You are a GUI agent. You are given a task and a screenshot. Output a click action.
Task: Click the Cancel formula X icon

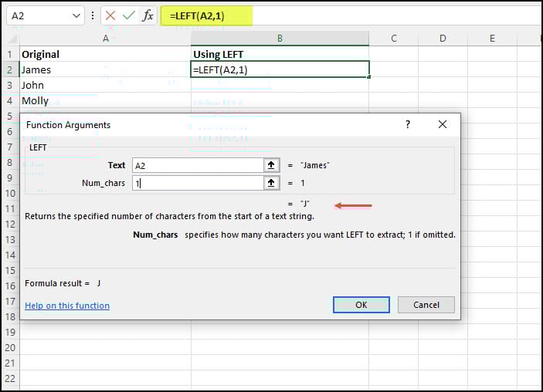pyautogui.click(x=110, y=15)
